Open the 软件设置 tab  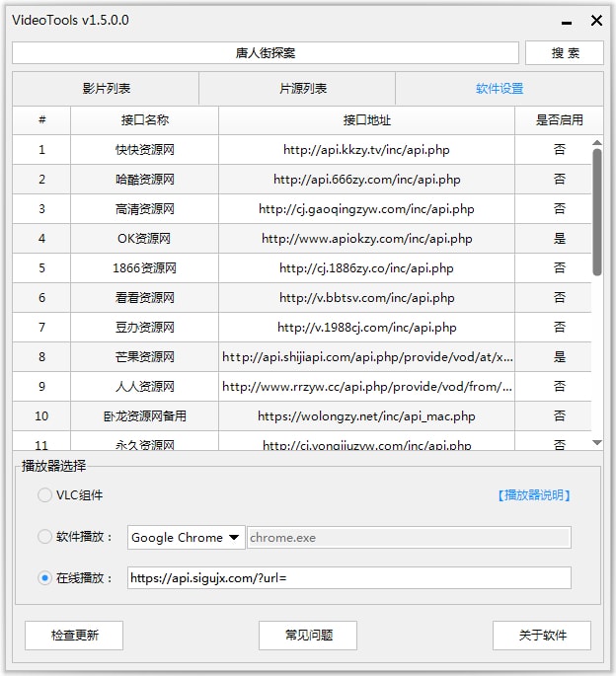click(x=500, y=89)
